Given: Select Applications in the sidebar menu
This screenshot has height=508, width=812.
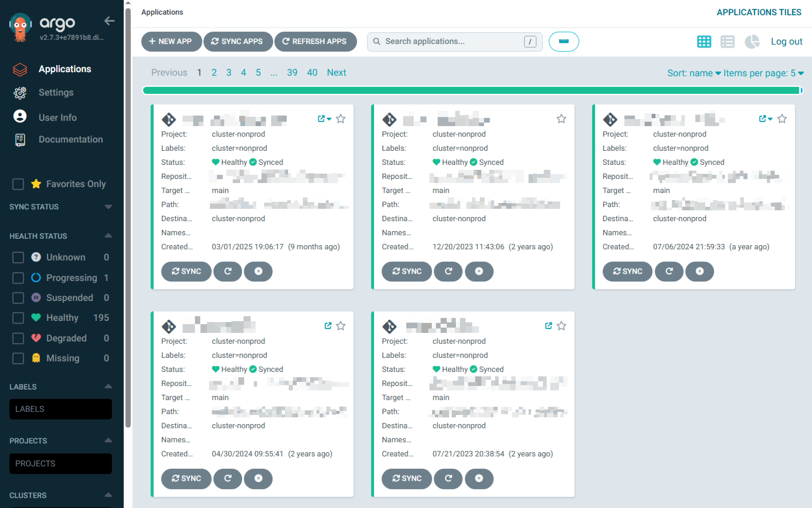Looking at the screenshot, I should (x=65, y=69).
